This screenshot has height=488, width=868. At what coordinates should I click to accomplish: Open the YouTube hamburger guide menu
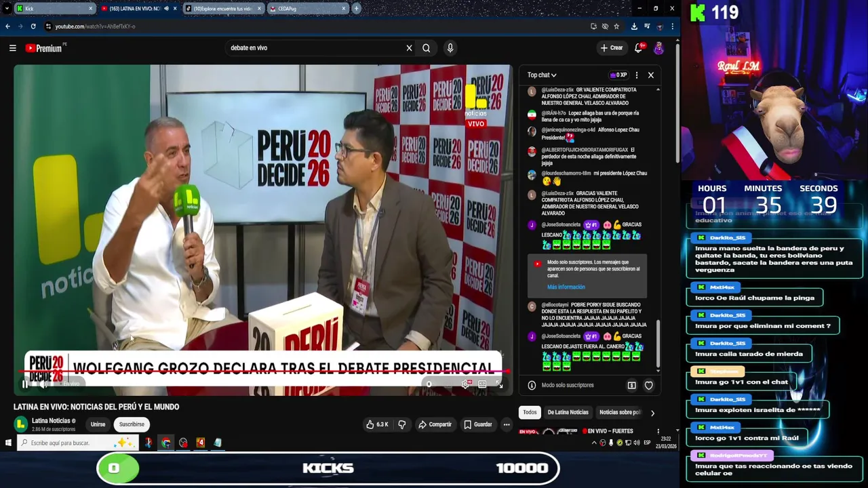click(x=12, y=48)
